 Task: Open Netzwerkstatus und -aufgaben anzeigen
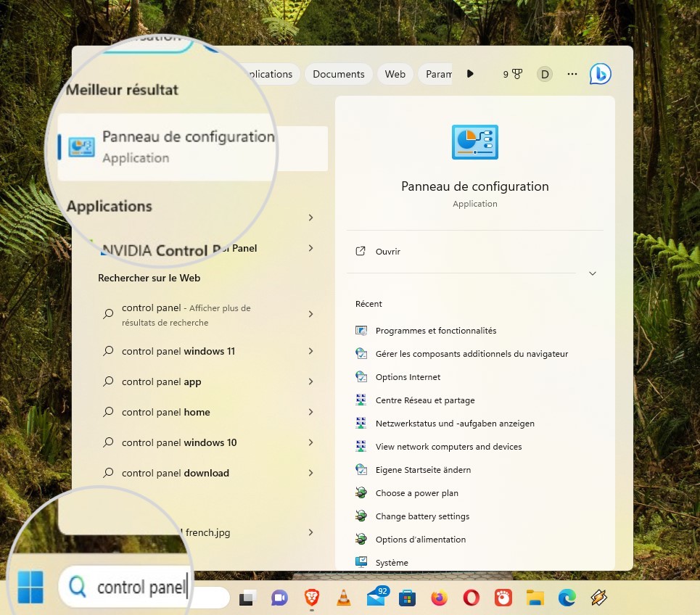tap(455, 424)
